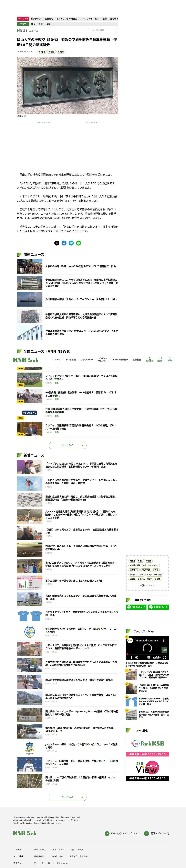Image resolution: width=186 pixels, height=868 pixels.
Task: Add KSB 岡山ニュース as LINE friend
Action: 136,607
